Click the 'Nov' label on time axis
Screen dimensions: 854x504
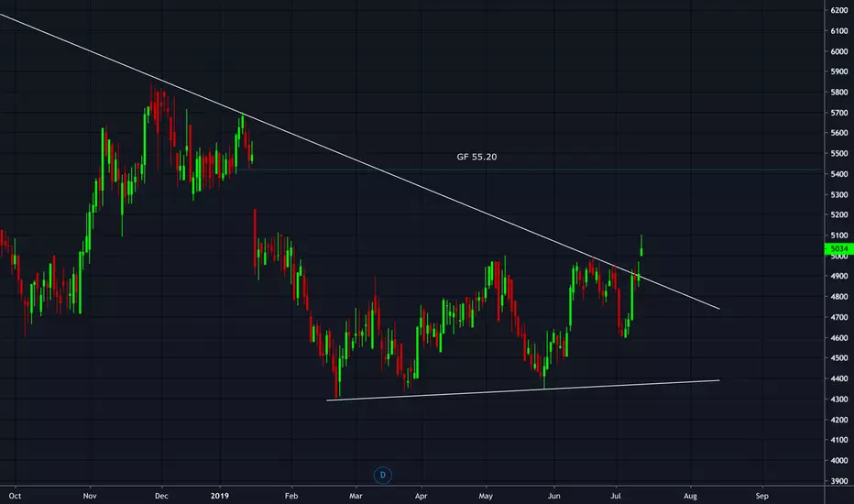[90, 496]
